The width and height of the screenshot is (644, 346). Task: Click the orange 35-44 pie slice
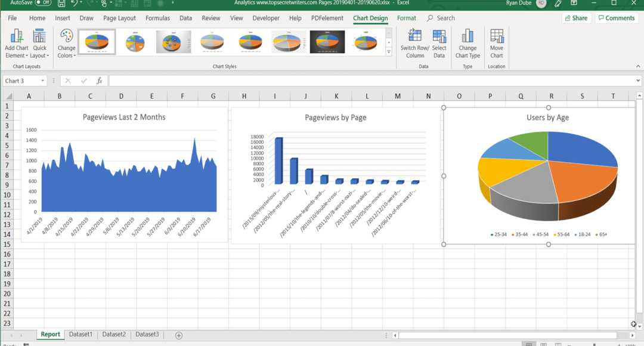pos(581,179)
